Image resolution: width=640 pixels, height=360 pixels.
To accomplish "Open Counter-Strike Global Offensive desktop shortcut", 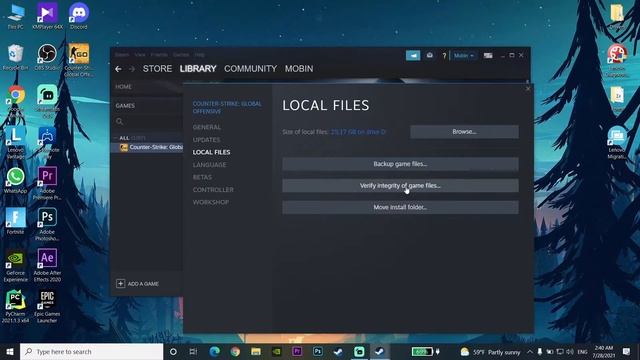I will 79,60.
